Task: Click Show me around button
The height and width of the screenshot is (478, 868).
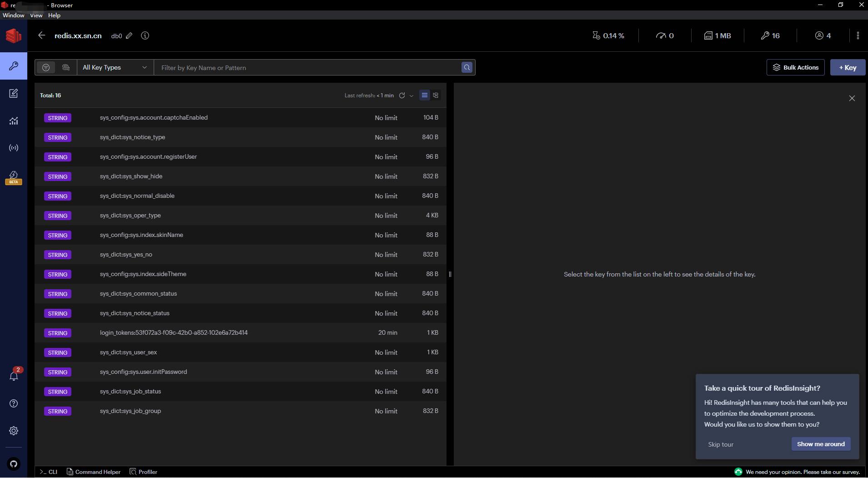Action: click(x=821, y=444)
